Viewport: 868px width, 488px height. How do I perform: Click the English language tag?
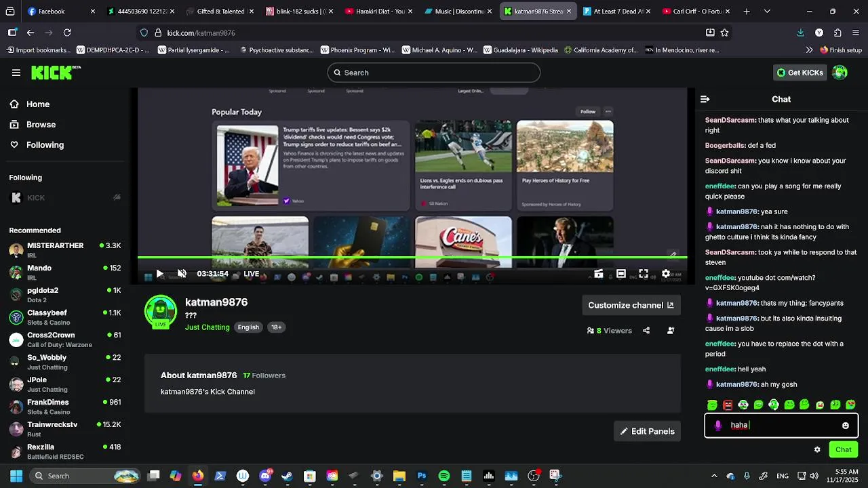click(x=248, y=327)
